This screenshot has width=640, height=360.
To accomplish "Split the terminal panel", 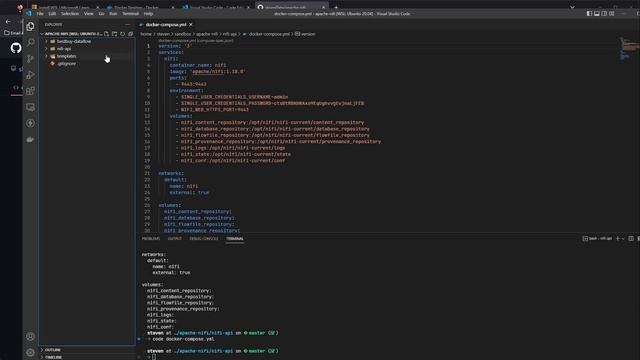I will (x=631, y=239).
